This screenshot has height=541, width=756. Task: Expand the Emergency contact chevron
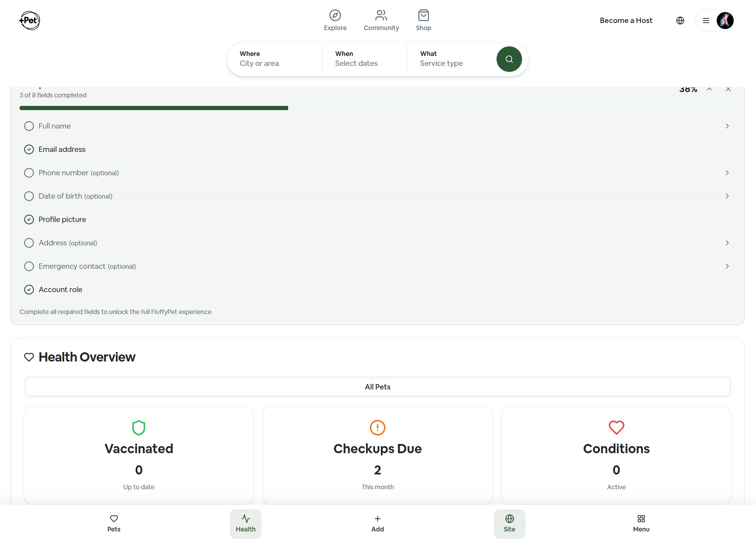click(727, 266)
